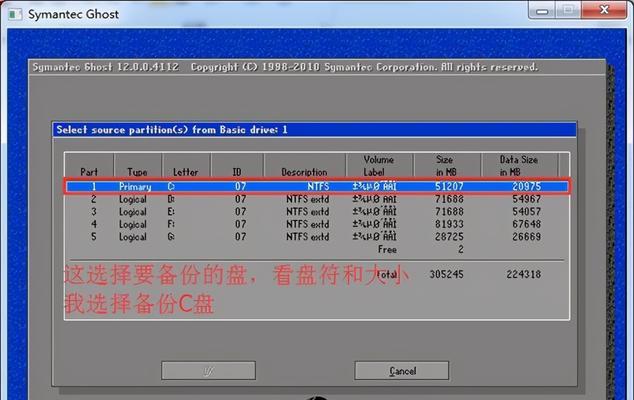Click the size value 81933
This screenshot has height=400, width=634.
click(449, 224)
